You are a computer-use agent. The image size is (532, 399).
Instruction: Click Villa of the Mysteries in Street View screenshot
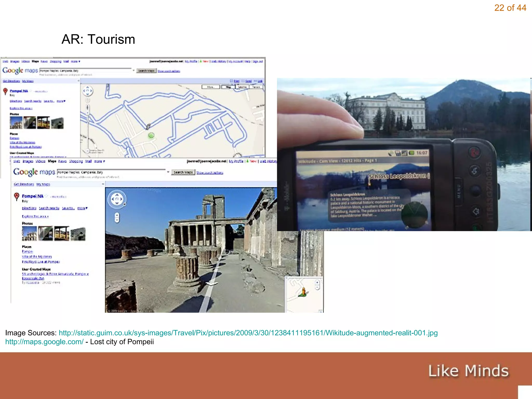pyautogui.click(x=37, y=256)
